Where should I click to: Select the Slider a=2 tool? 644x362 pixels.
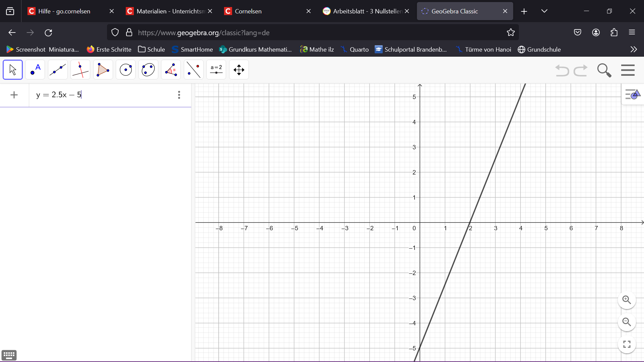pyautogui.click(x=216, y=70)
